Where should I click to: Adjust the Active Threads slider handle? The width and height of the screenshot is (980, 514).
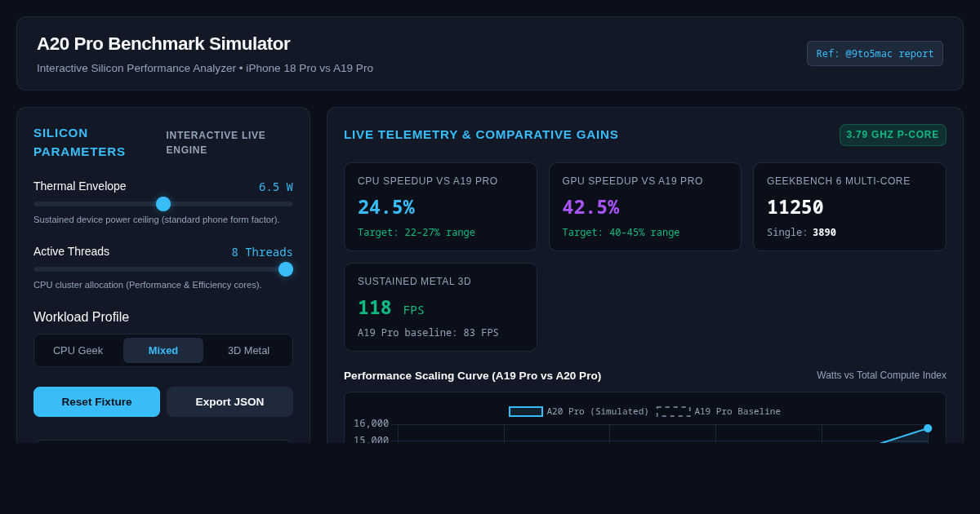click(286, 269)
